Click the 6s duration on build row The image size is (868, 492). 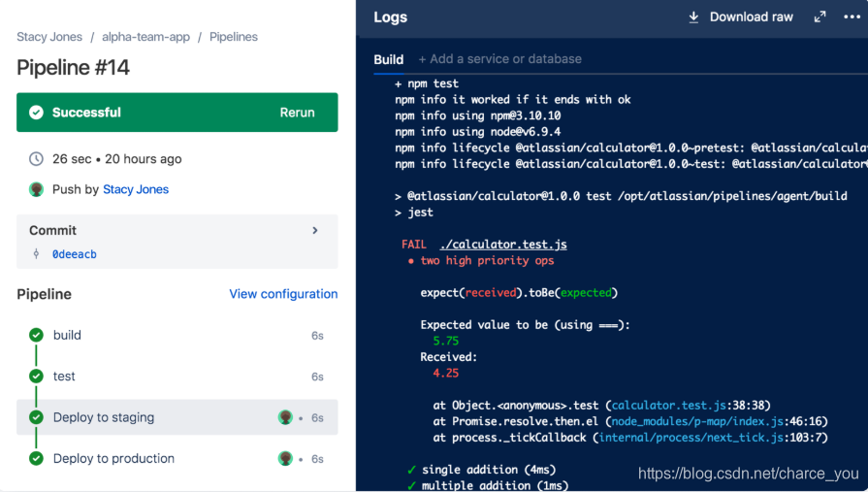(x=317, y=336)
